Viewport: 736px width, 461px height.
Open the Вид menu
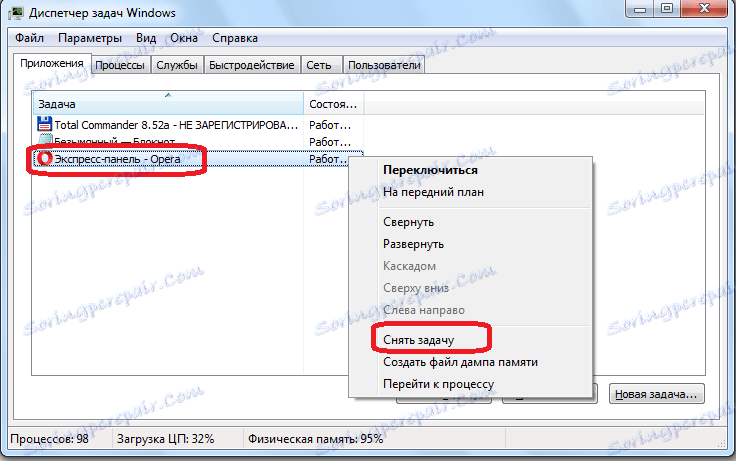click(146, 38)
